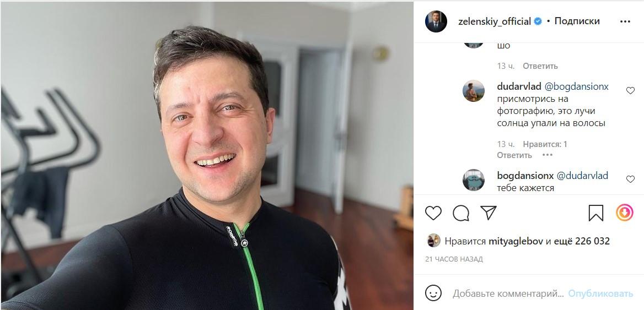
Task: Reply to dudarvlad's comment via Ответить
Action: (x=514, y=155)
